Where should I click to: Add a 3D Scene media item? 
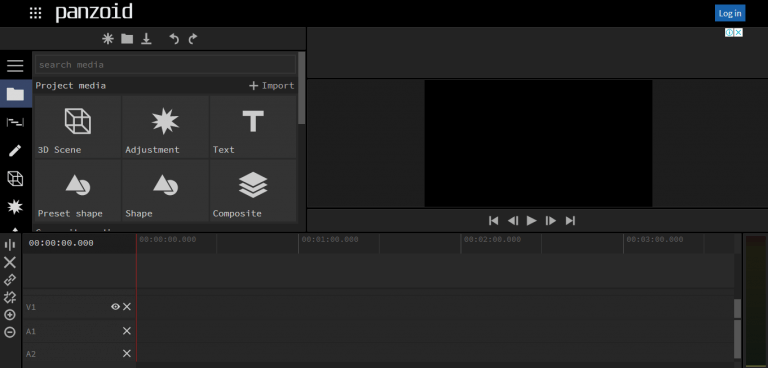tap(78, 126)
